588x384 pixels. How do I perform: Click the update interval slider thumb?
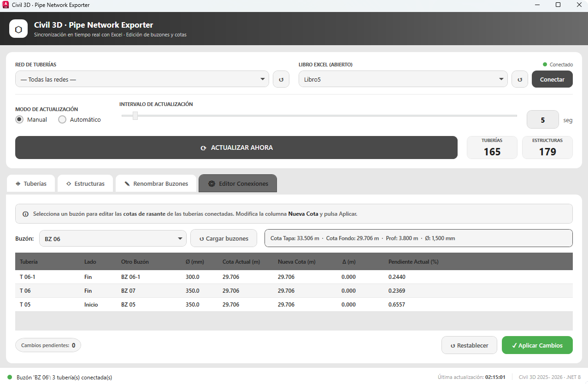tap(135, 116)
